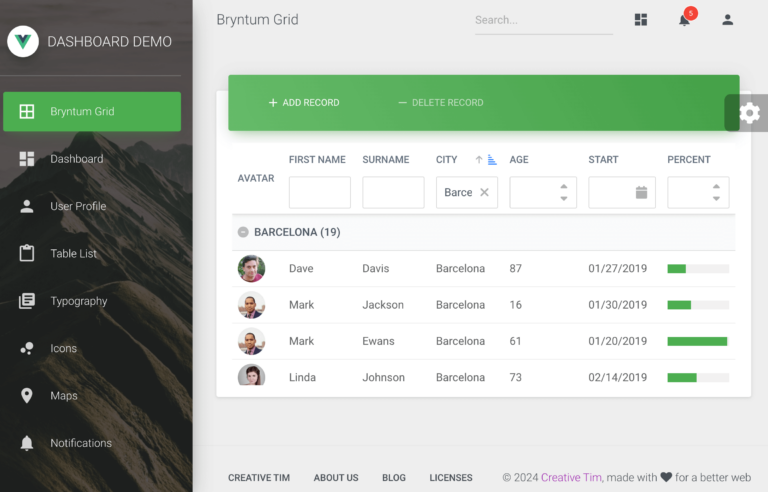Open About Us footer link
Screen dimensions: 768x492
click(x=336, y=478)
